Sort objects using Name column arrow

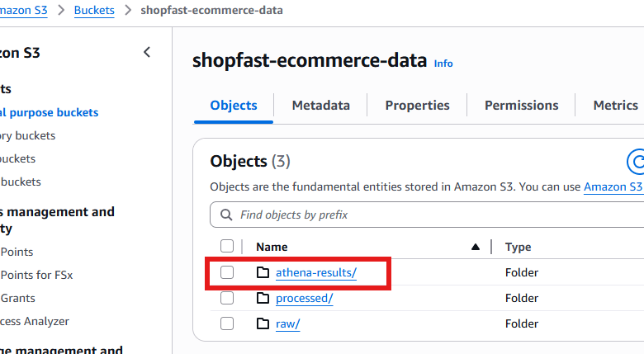[x=475, y=247]
